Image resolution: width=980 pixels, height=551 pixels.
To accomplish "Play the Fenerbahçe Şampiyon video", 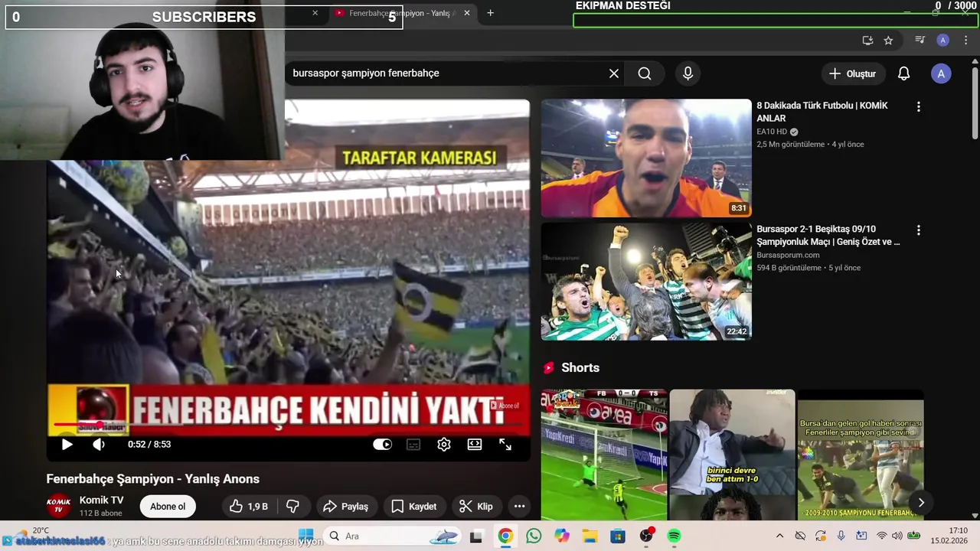I will click(x=67, y=445).
